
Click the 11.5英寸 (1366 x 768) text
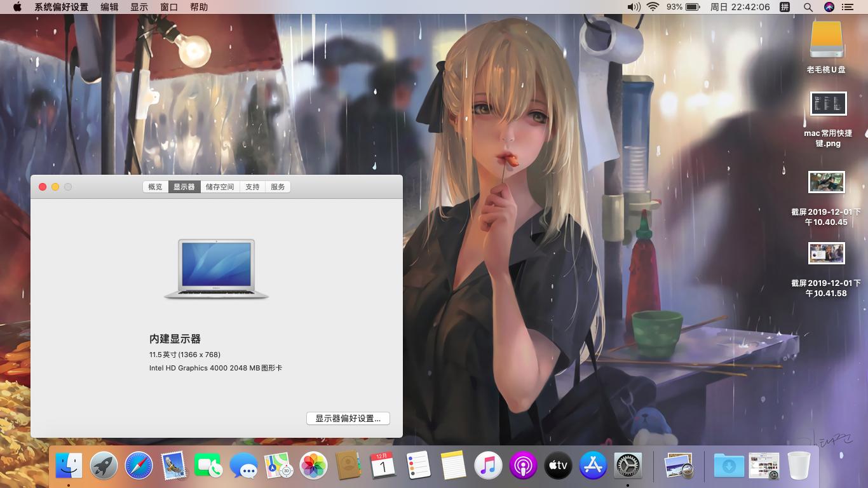(185, 355)
